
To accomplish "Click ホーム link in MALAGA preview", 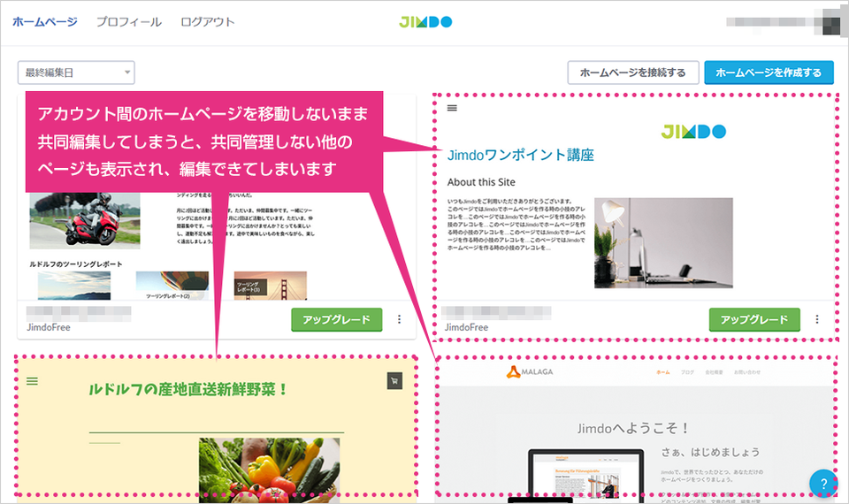I will click(x=662, y=372).
